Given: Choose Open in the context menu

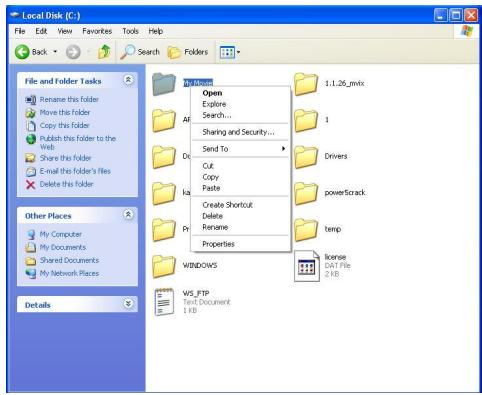Looking at the screenshot, I should tap(240, 93).
